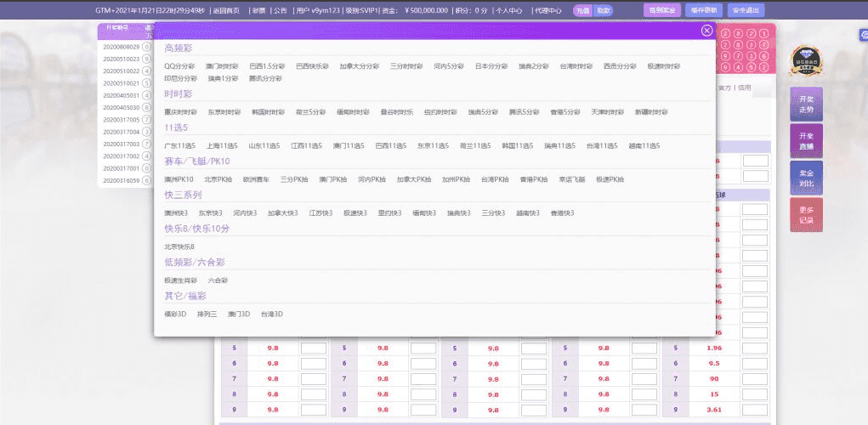Image resolution: width=868 pixels, height=425 pixels.
Task: Open 个人中心 in the top bar
Action: 508,10
